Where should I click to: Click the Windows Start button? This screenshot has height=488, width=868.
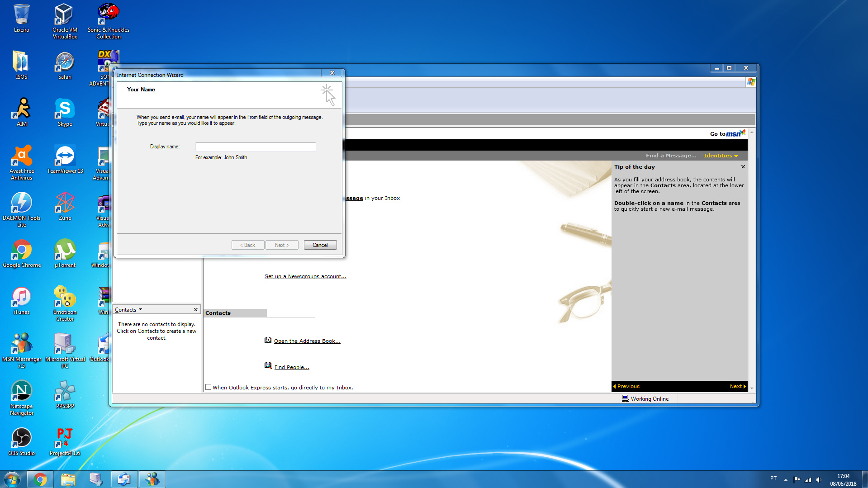pos(12,479)
